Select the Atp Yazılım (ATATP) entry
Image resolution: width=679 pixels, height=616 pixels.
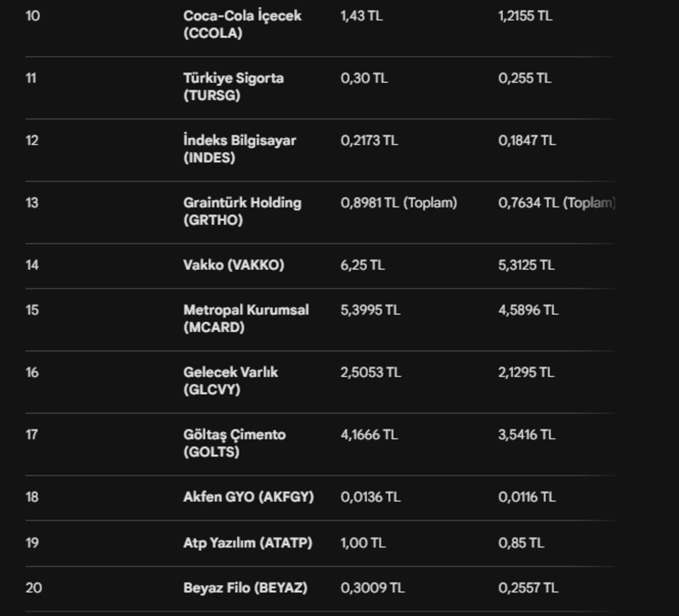248,542
